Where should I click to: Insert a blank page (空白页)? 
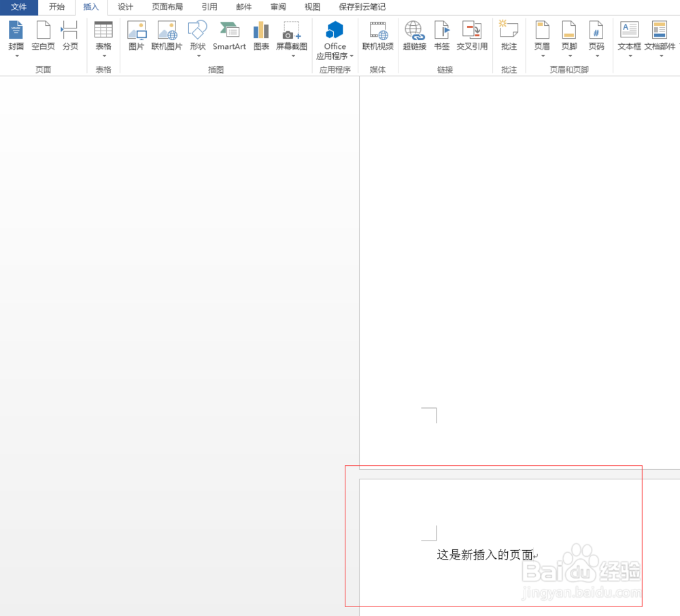click(x=44, y=36)
